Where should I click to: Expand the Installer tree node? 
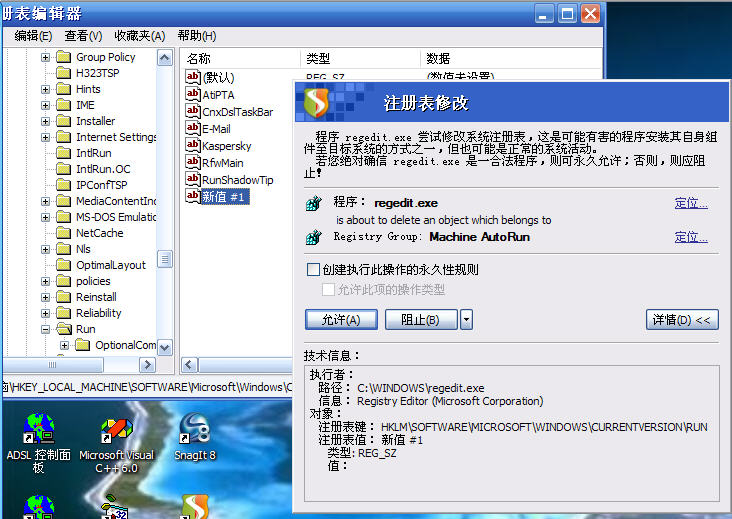click(x=45, y=121)
